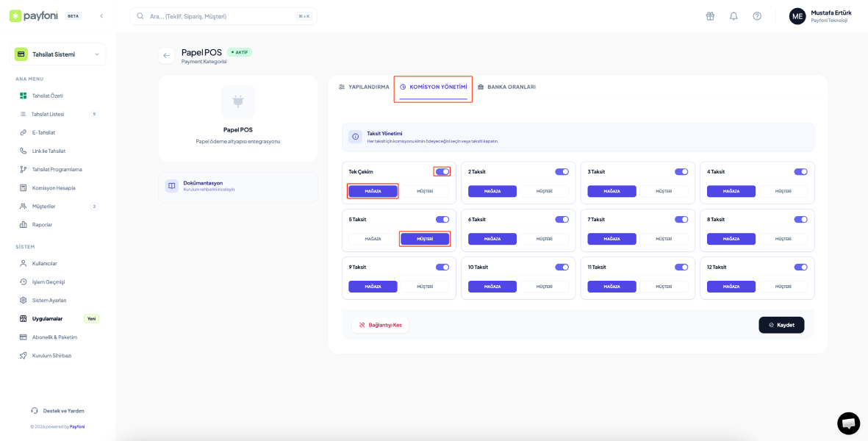Screen dimensions: 868x441
Task: Click the help question mark icon
Action: (756, 16)
